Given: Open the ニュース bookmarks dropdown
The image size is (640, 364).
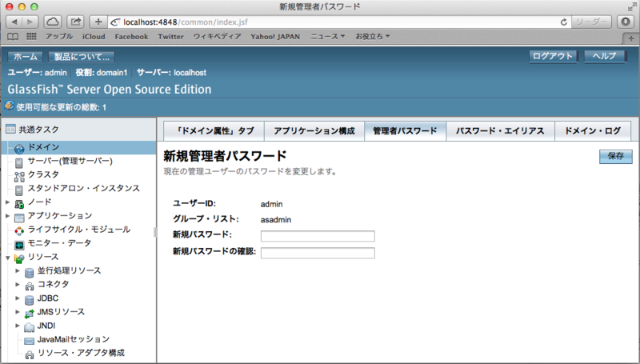Looking at the screenshot, I should click(328, 36).
